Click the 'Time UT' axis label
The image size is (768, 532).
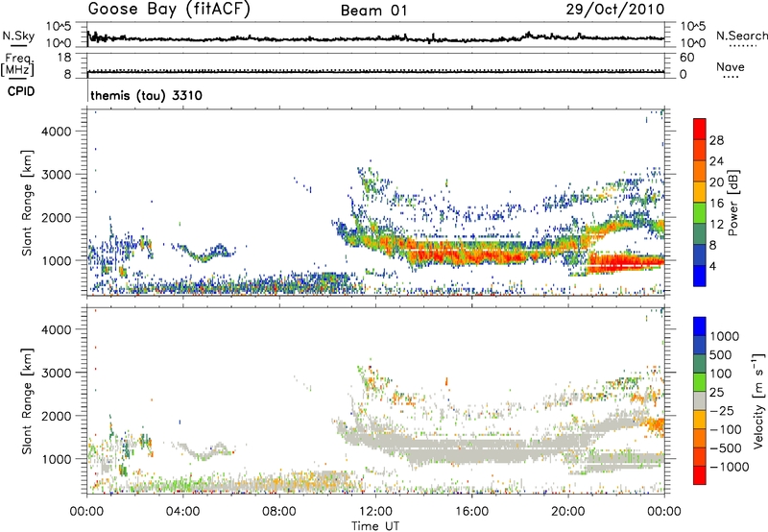coord(375,526)
